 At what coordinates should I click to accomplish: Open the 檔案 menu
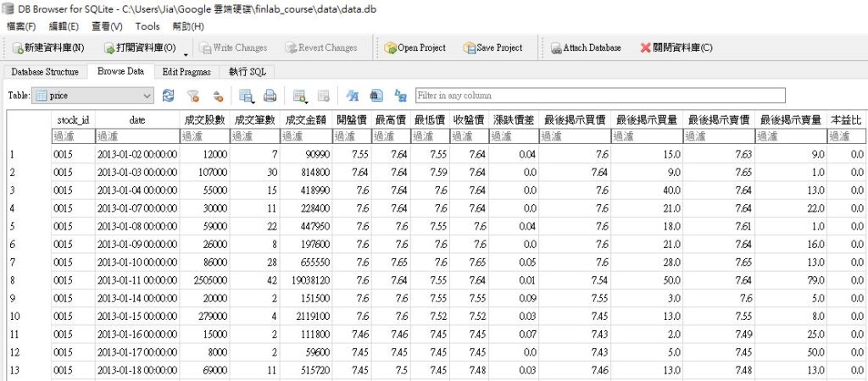point(21,26)
